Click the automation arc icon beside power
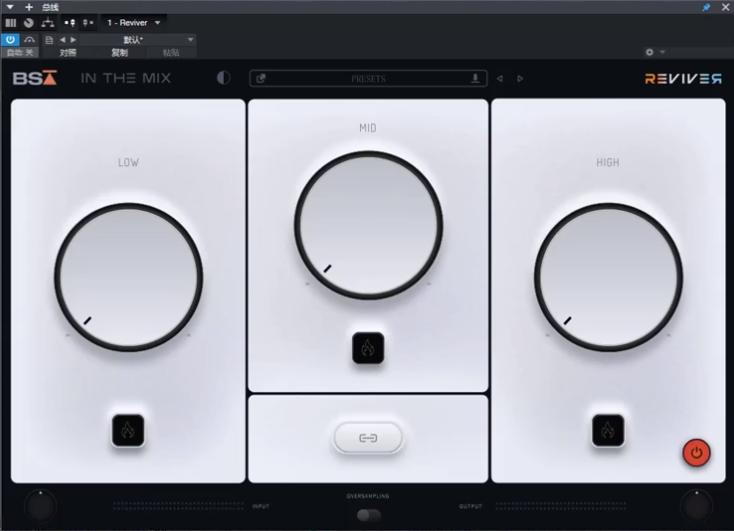 (29, 40)
